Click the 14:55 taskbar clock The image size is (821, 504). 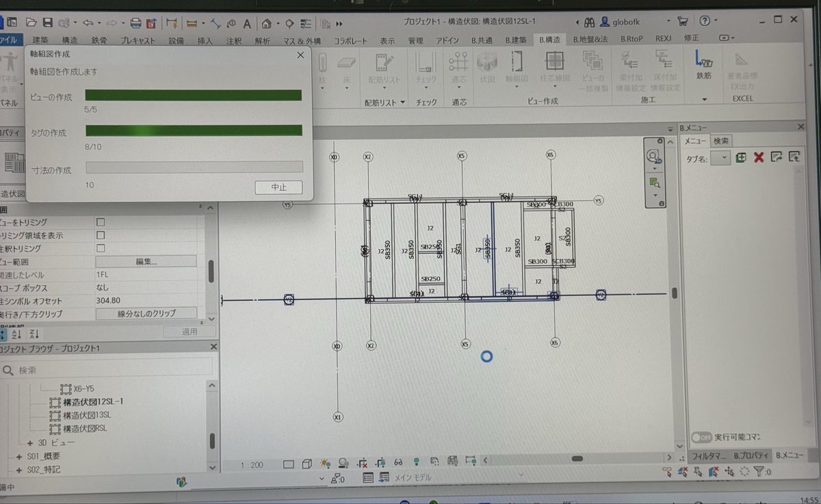coord(809,499)
